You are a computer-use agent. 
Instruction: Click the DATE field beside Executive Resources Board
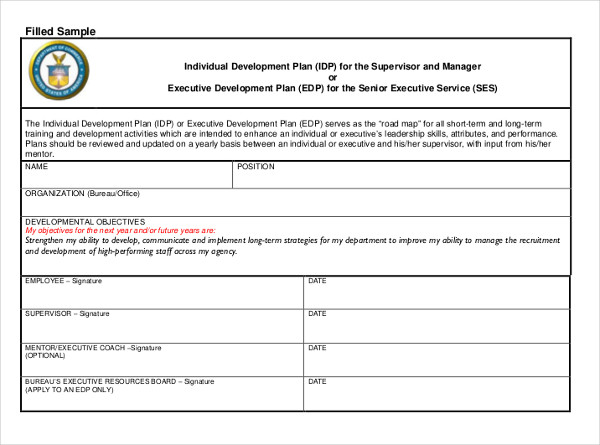coord(436,393)
